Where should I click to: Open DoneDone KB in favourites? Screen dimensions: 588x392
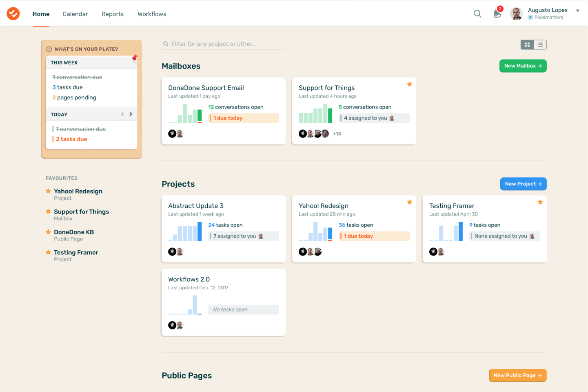pos(74,232)
